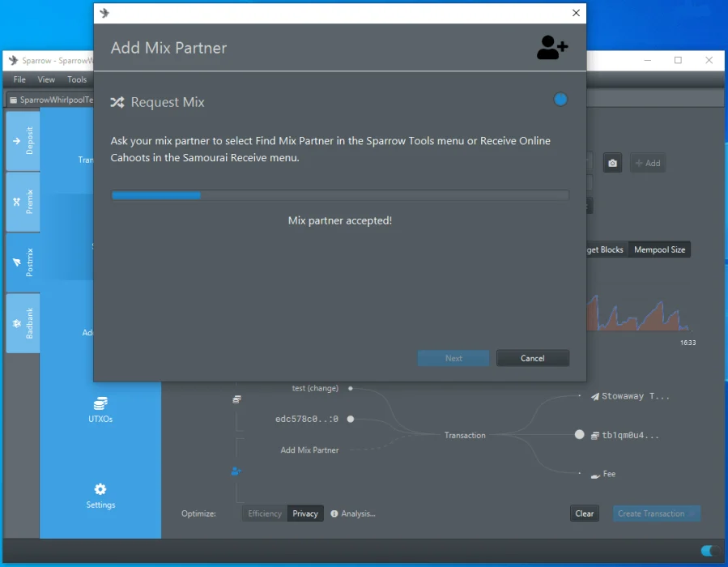Switch to the Deposit wallet tab
Screen dimensions: 728x567
coord(23,141)
